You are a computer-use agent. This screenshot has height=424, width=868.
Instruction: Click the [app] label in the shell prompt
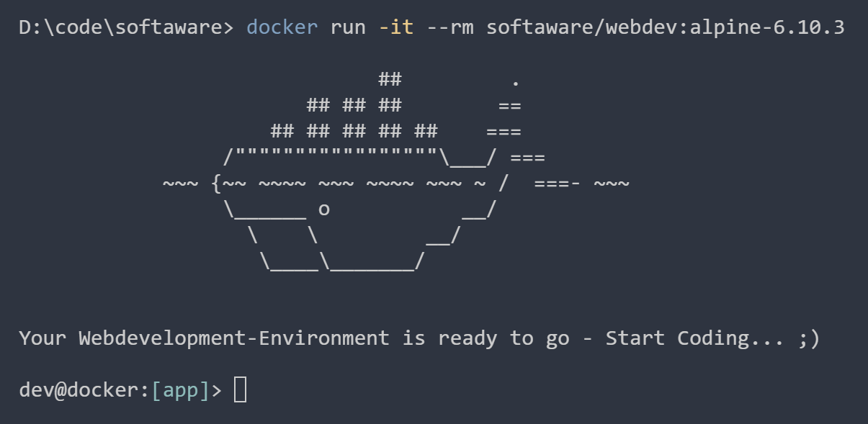[180, 389]
